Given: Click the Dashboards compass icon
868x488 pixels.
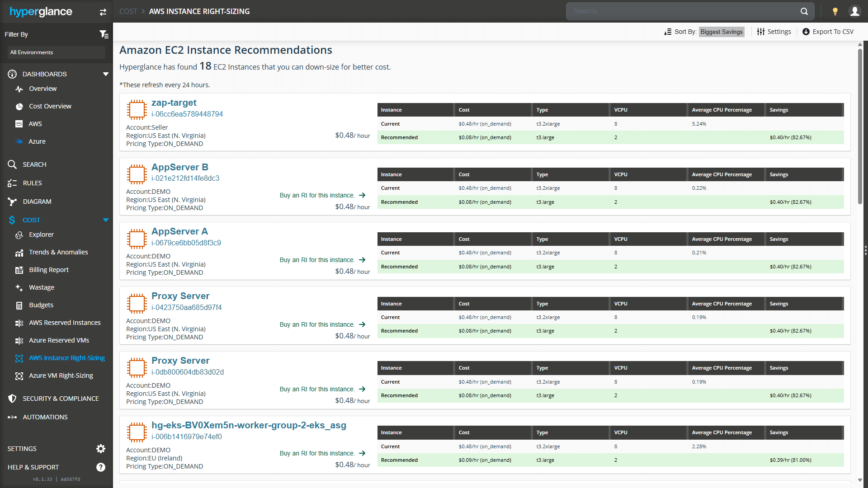Looking at the screenshot, I should (12, 74).
